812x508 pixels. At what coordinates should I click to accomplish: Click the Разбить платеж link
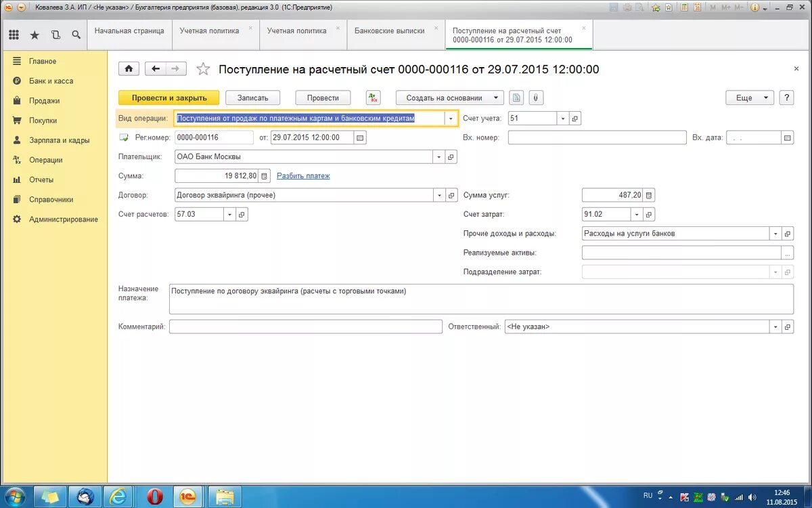(x=303, y=176)
